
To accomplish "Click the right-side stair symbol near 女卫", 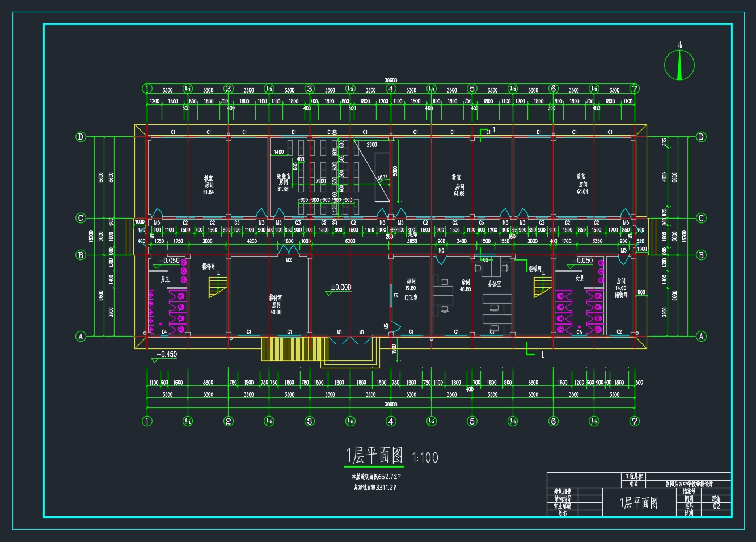I will tap(543, 287).
